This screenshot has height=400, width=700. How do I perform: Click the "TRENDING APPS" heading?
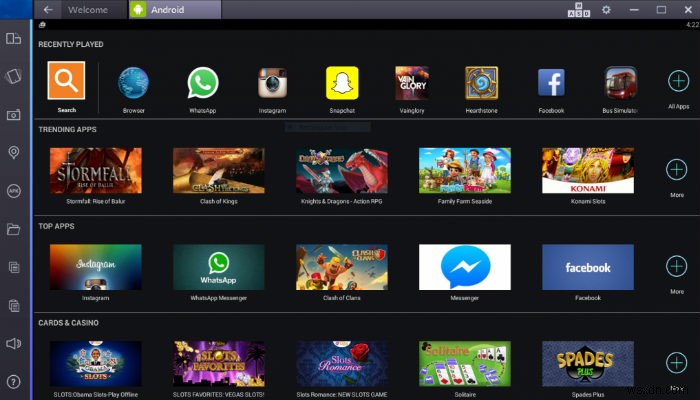67,129
